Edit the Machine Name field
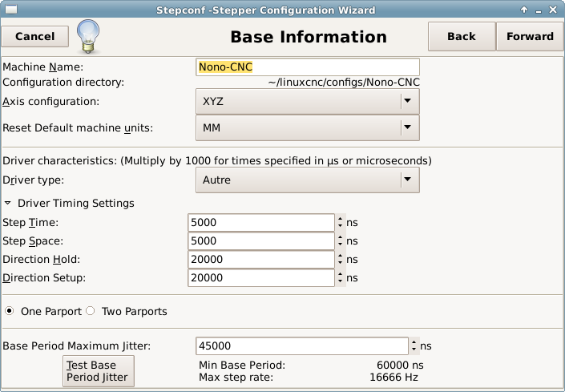The height and width of the screenshot is (392, 565). [x=308, y=67]
